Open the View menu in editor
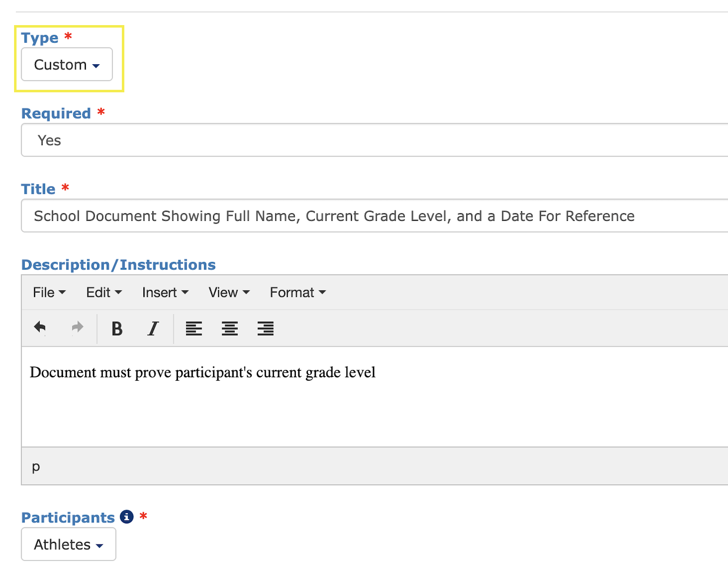Viewport: 728px width, 574px height. 229,293
